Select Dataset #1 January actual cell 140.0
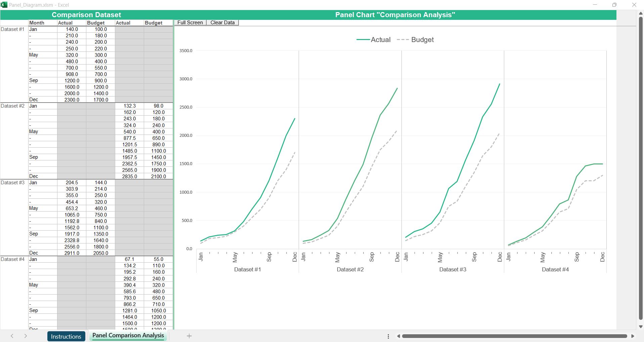Viewport: 644px width, 342px height. coord(72,29)
